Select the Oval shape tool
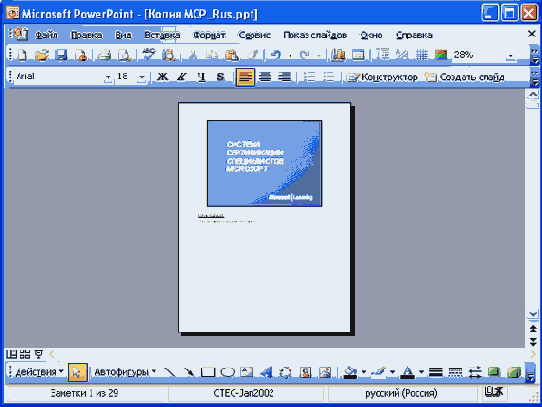 pos(227,372)
